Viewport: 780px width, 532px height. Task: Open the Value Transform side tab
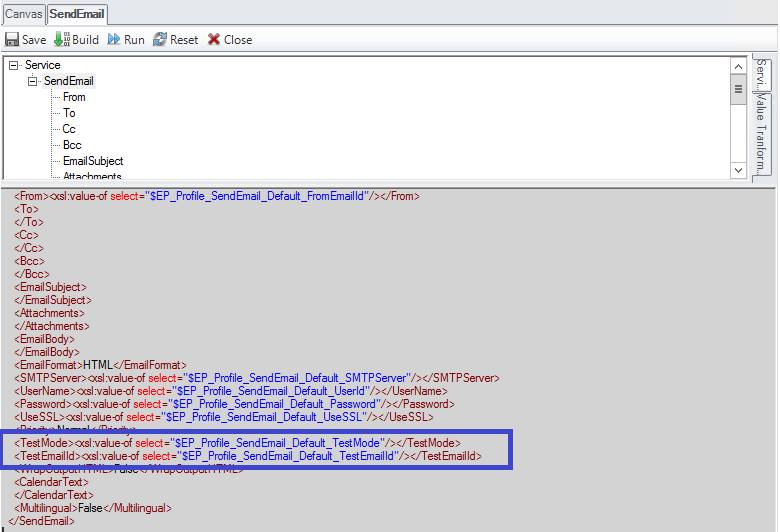point(761,135)
